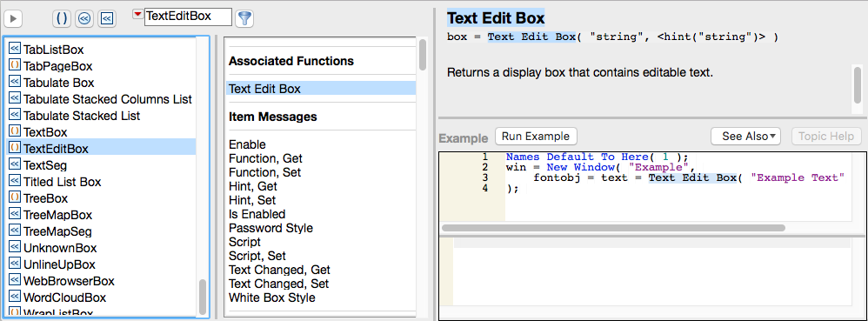
Task: Click the Topic Help button
Action: 826,137
